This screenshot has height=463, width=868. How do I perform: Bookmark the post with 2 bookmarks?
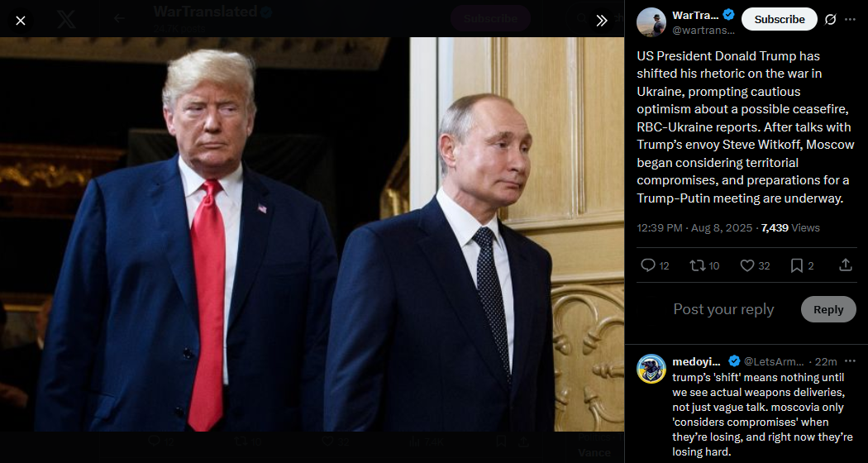802,266
